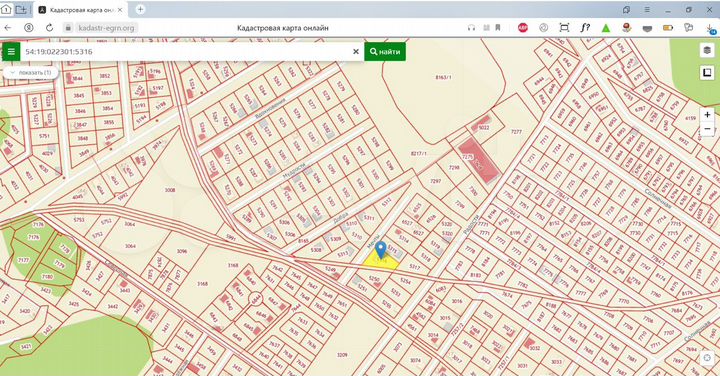Click the lock site security icon
Image resolution: width=720 pixels, height=376 pixels.
click(68, 28)
